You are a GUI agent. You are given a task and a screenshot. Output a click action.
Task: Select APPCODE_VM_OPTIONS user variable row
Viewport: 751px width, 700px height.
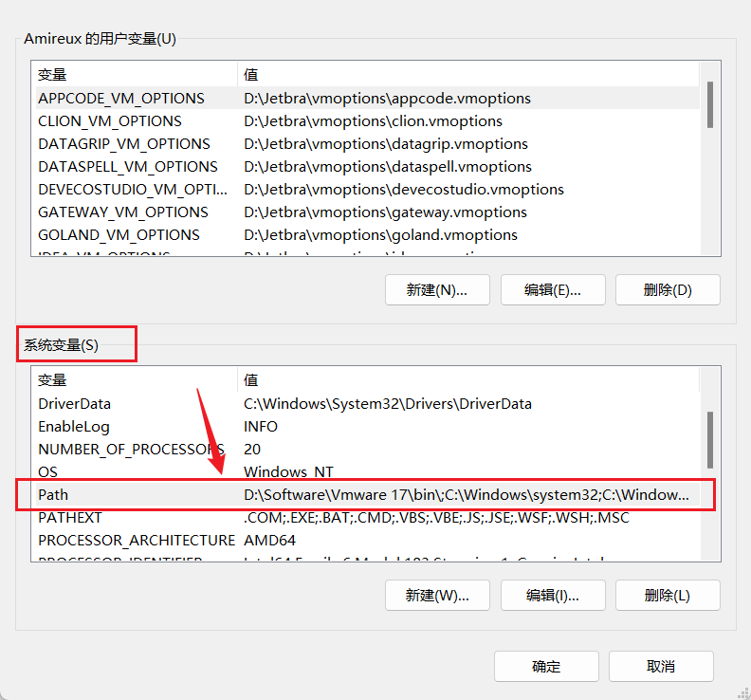pyautogui.click(x=367, y=99)
